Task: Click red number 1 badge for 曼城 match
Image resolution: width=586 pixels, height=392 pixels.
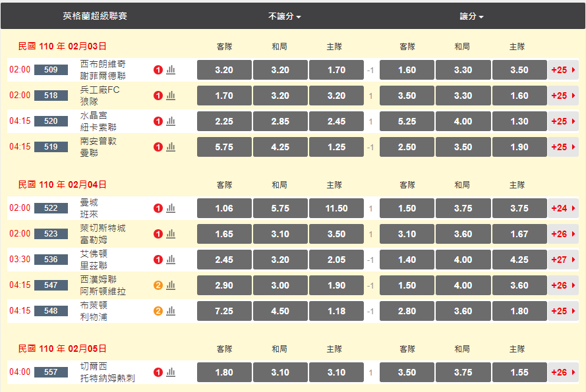Action: click(x=158, y=208)
